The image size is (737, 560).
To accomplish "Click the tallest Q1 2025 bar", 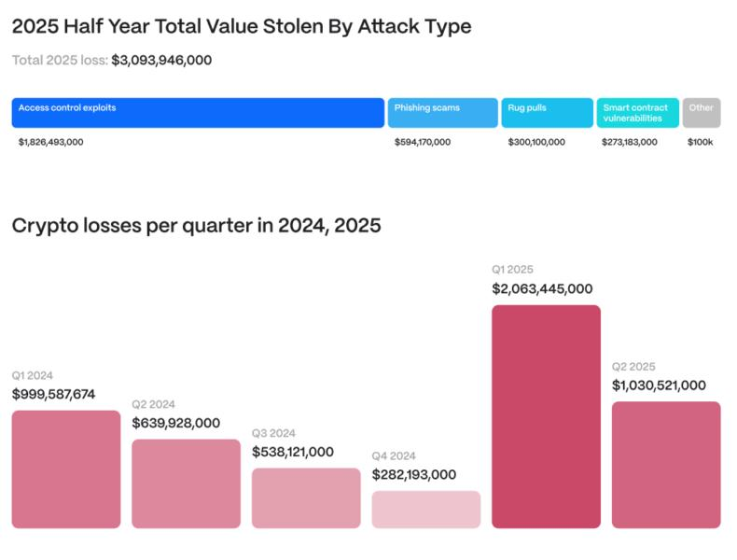I will 546,416.
